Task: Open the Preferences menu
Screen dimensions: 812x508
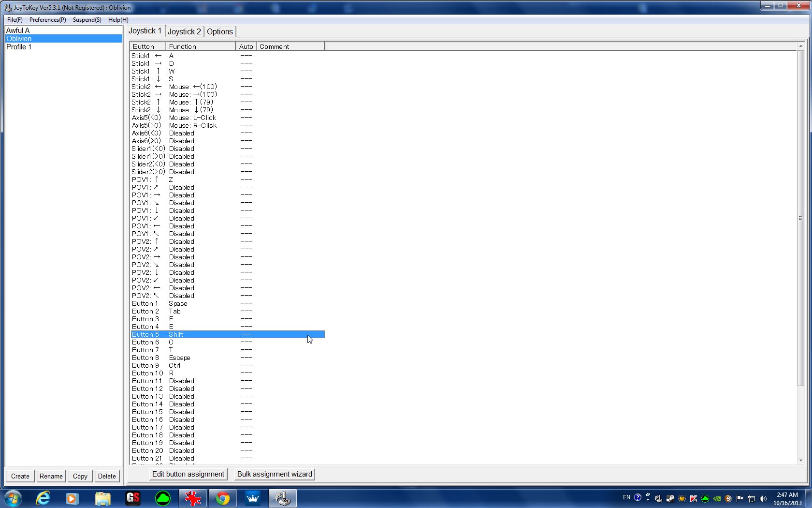Action: click(47, 20)
